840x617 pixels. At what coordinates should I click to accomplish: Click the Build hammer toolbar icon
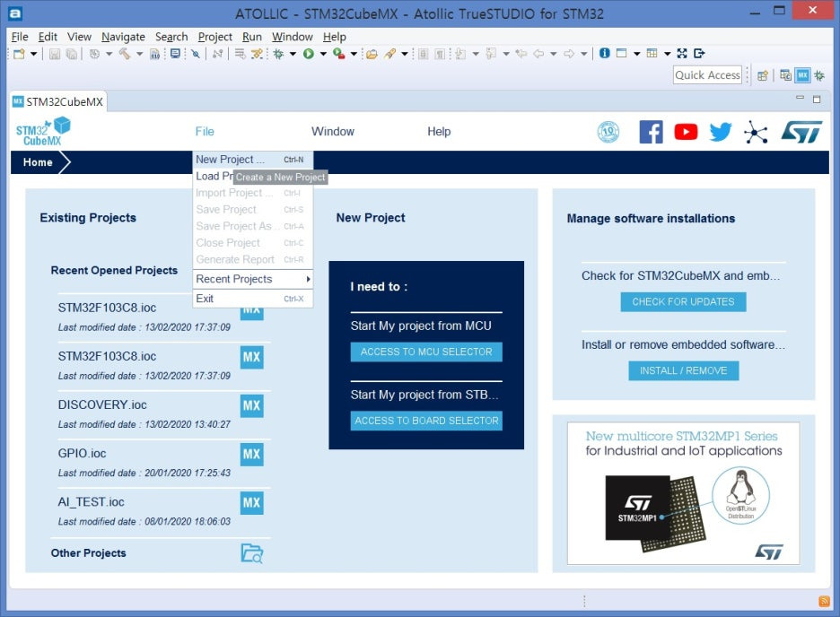124,54
